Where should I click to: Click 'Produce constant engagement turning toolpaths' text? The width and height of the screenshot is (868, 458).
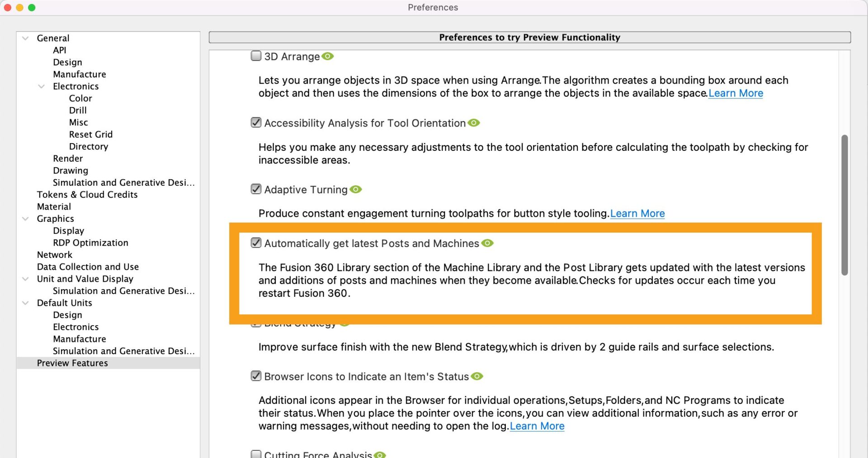coord(434,213)
